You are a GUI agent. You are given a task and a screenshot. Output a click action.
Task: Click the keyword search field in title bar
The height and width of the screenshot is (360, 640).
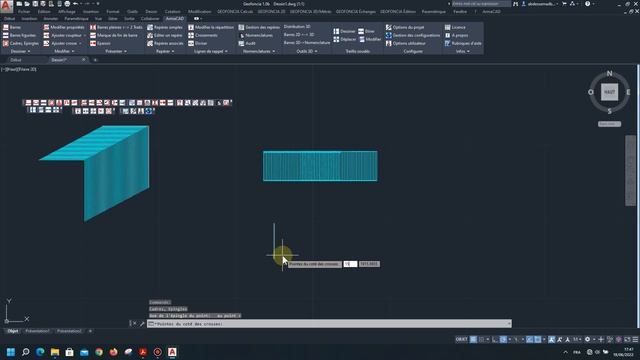point(481,4)
